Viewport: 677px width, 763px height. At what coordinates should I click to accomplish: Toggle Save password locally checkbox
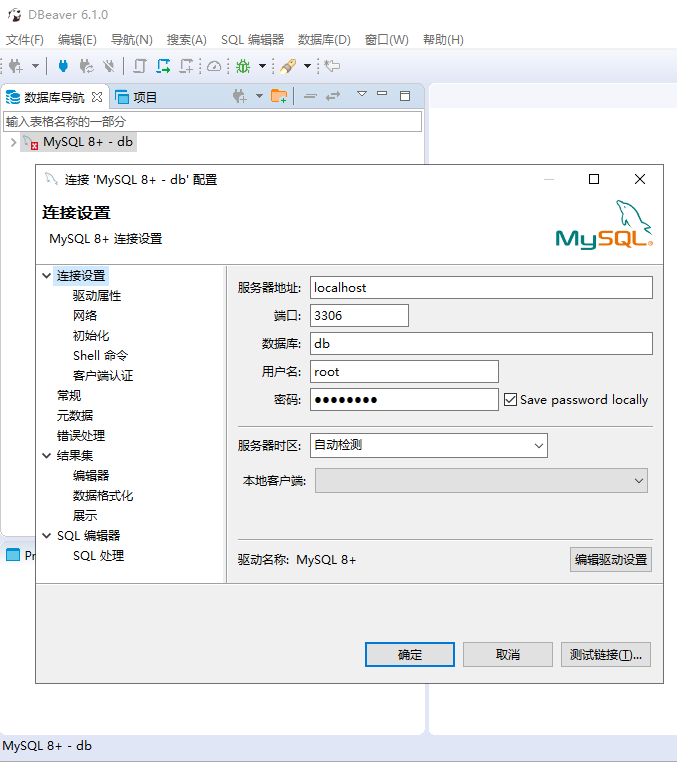(510, 400)
